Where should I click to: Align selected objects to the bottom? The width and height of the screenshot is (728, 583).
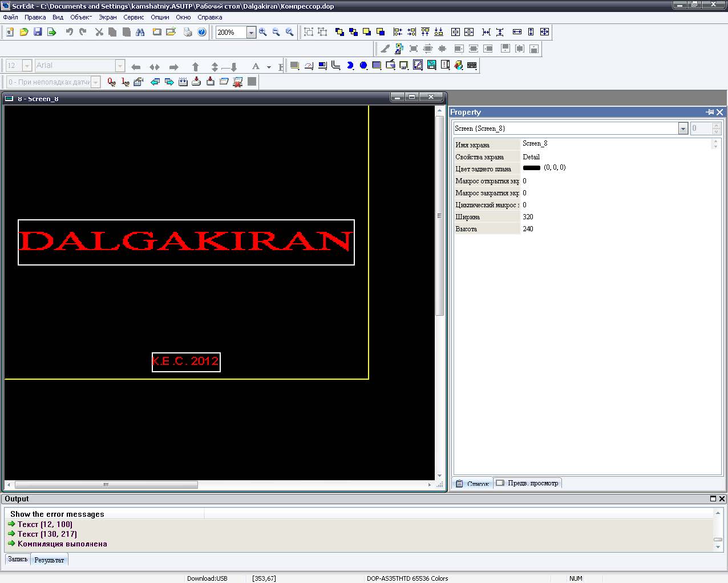(439, 32)
